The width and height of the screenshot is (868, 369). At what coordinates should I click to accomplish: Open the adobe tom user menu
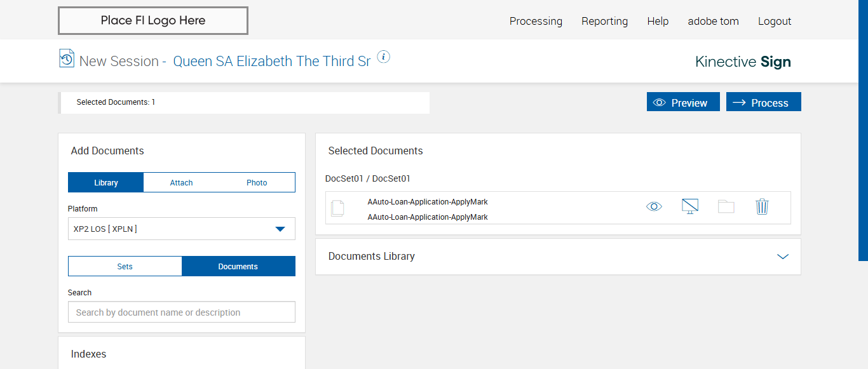[713, 21]
